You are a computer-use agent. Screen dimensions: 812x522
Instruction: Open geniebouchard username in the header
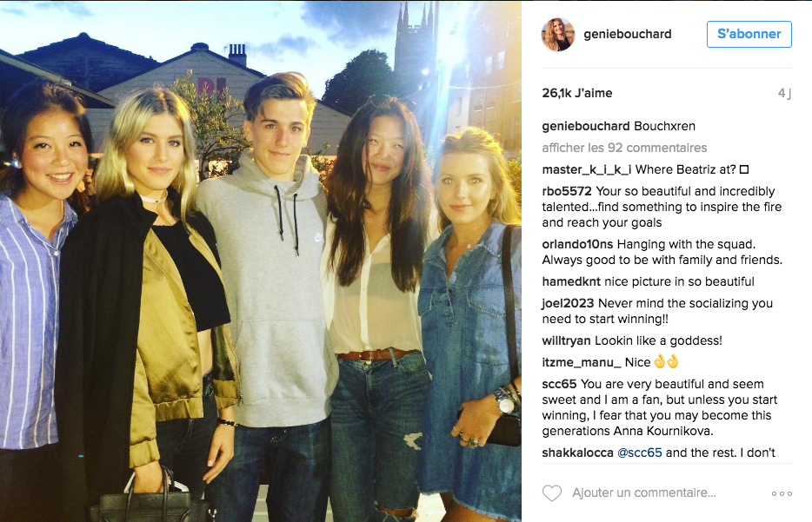[x=627, y=34]
